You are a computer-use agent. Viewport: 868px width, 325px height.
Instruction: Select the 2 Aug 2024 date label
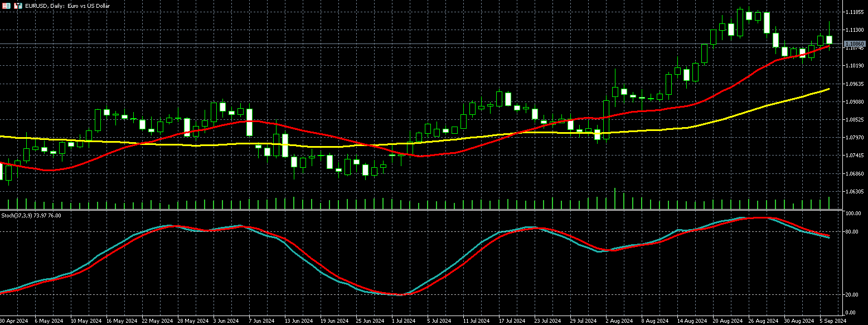coord(619,321)
